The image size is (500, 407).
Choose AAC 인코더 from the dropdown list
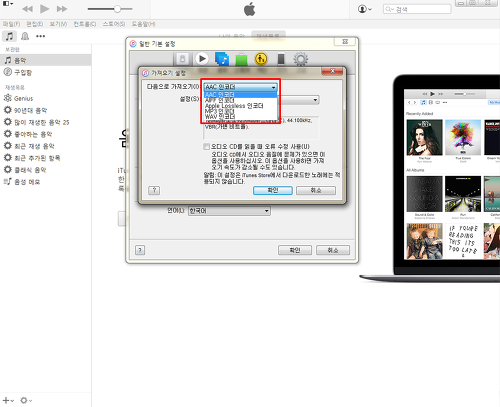click(x=240, y=95)
